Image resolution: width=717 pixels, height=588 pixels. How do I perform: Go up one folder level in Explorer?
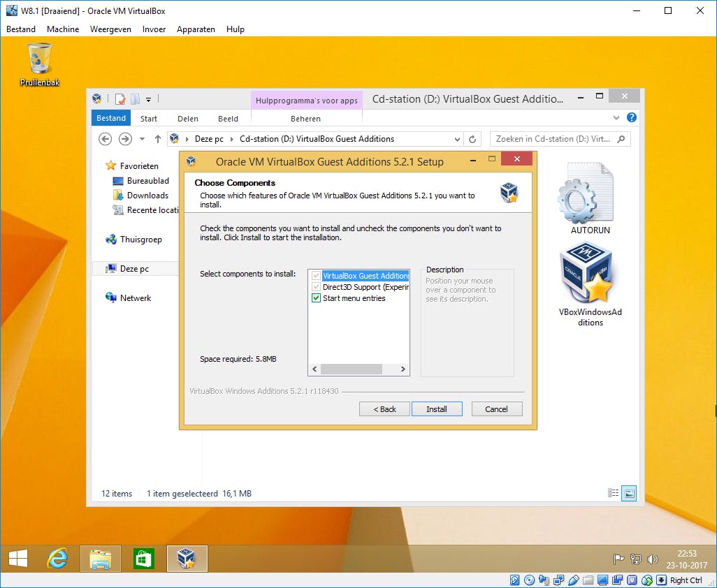pyautogui.click(x=158, y=139)
